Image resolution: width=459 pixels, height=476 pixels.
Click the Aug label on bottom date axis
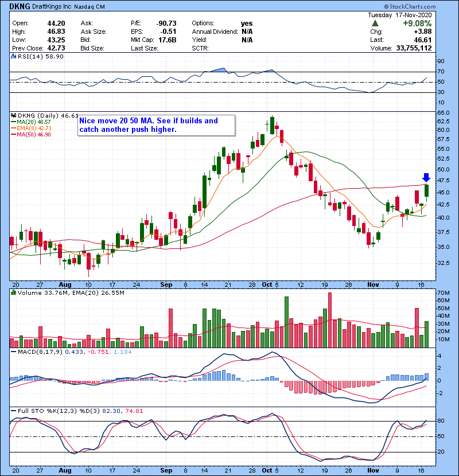pos(65,470)
